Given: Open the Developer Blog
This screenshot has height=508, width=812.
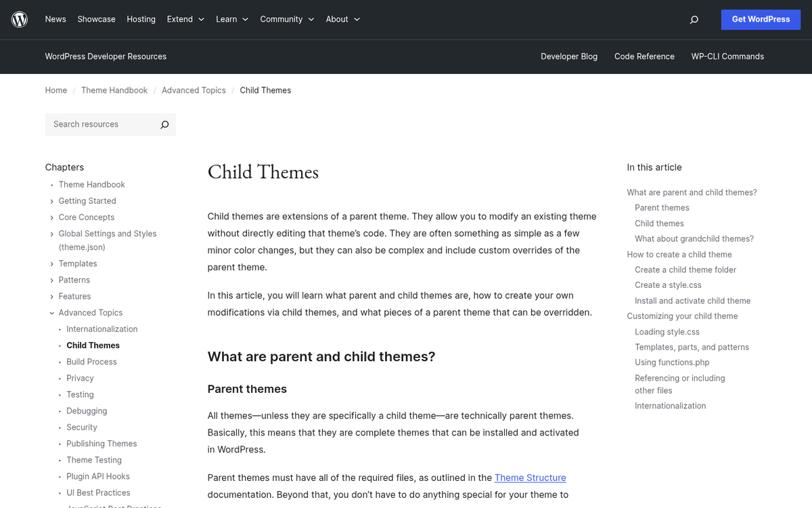Looking at the screenshot, I should click(x=569, y=57).
